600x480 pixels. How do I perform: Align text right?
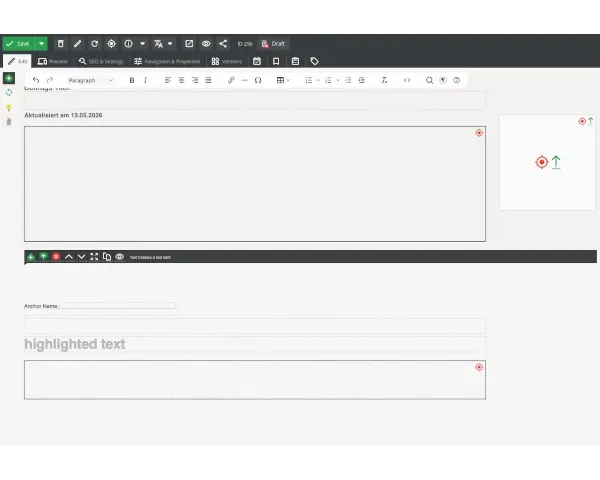195,80
